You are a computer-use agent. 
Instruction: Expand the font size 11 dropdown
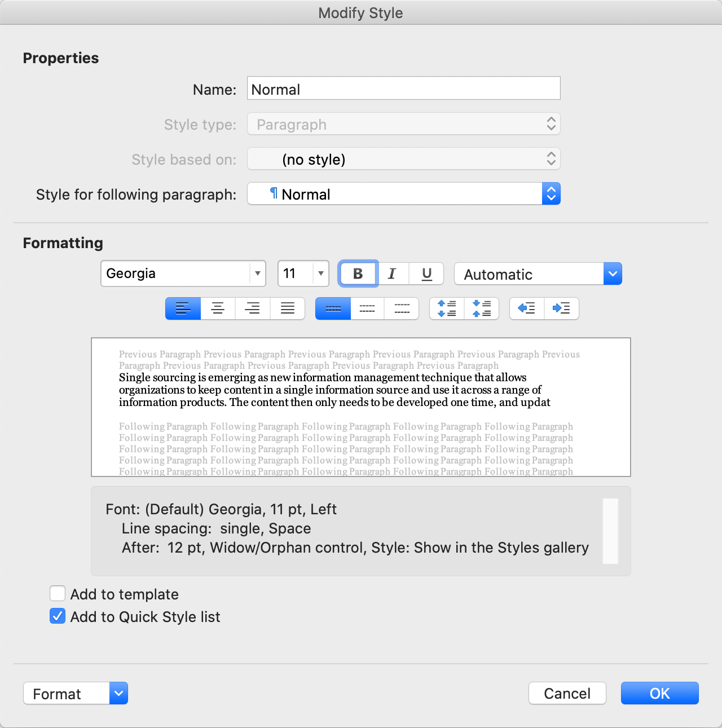pos(320,273)
